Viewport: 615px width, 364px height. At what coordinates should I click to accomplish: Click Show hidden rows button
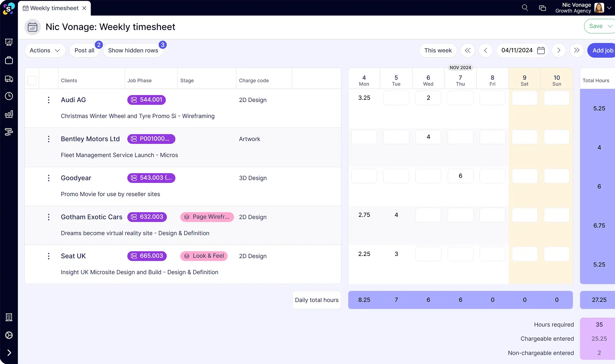[x=133, y=50]
